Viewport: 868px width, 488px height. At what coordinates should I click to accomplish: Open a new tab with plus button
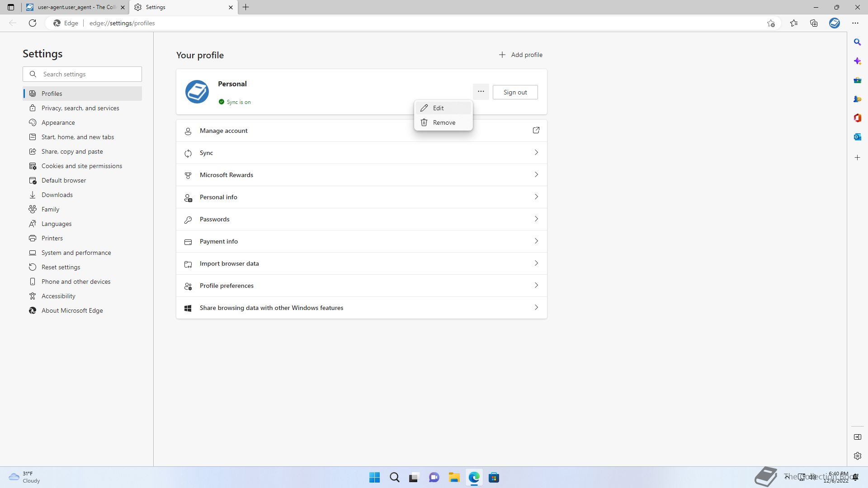pos(246,7)
